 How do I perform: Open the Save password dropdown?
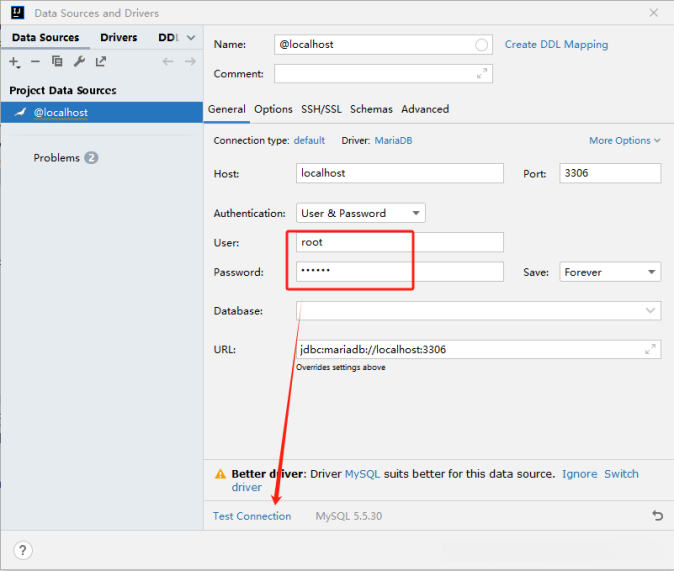tap(610, 272)
